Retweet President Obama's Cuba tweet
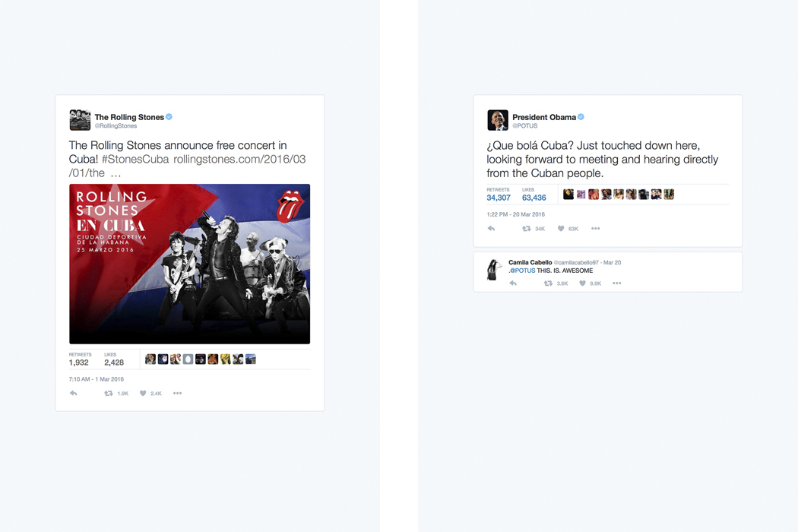Screen dimensions: 798x532 pos(526,229)
